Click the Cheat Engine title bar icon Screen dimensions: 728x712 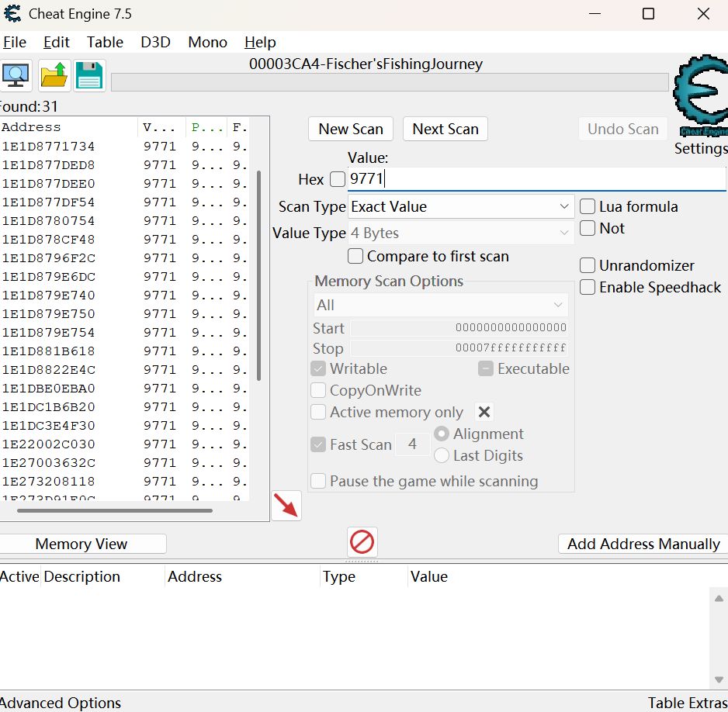pyautogui.click(x=12, y=13)
